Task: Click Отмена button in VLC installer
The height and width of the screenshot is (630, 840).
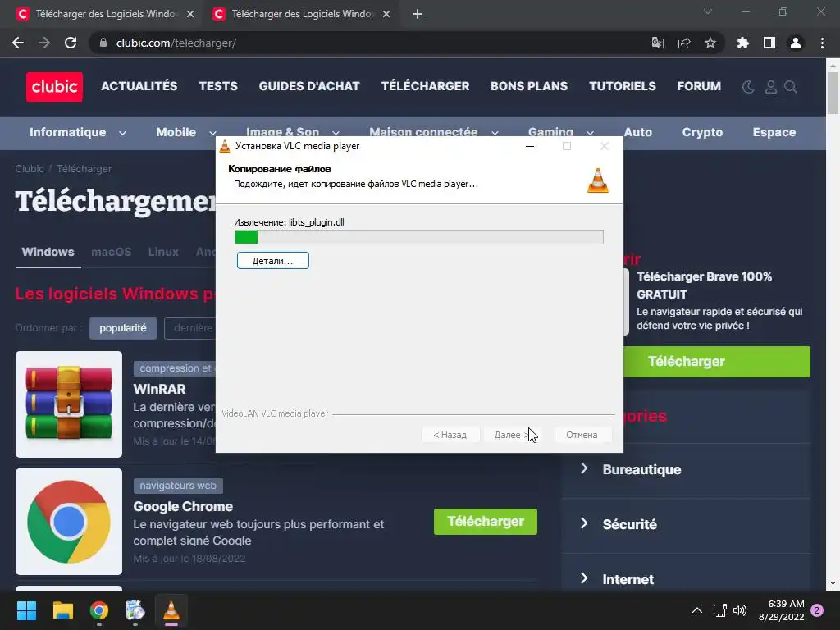Action: [x=582, y=435]
